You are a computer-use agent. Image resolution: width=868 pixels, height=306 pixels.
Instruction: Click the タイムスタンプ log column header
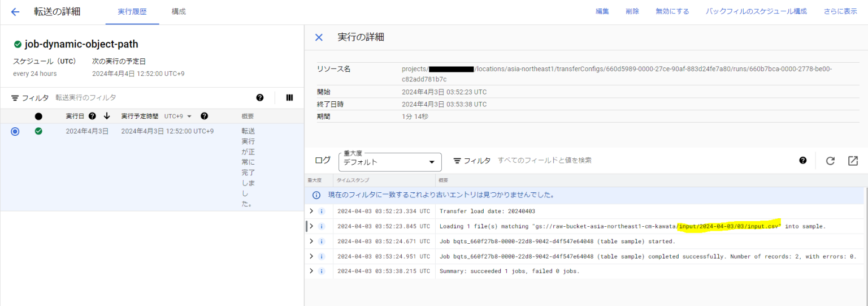353,180
